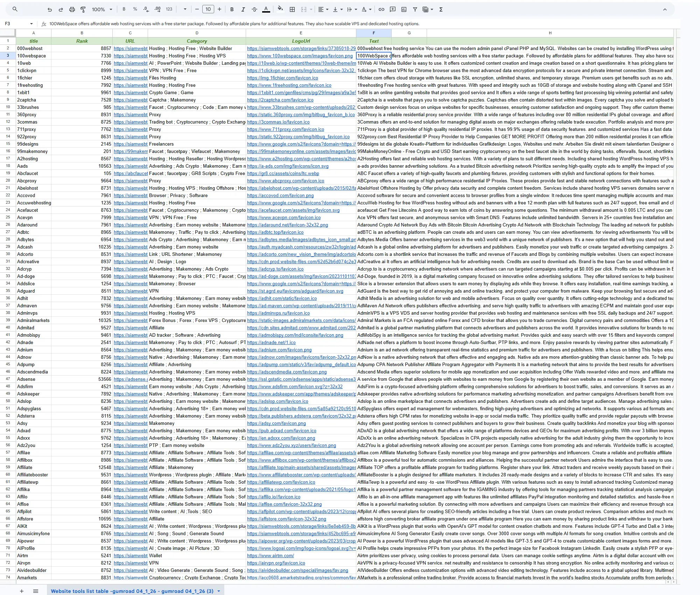Open the 1fichier favicon.ico link

pos(282,78)
